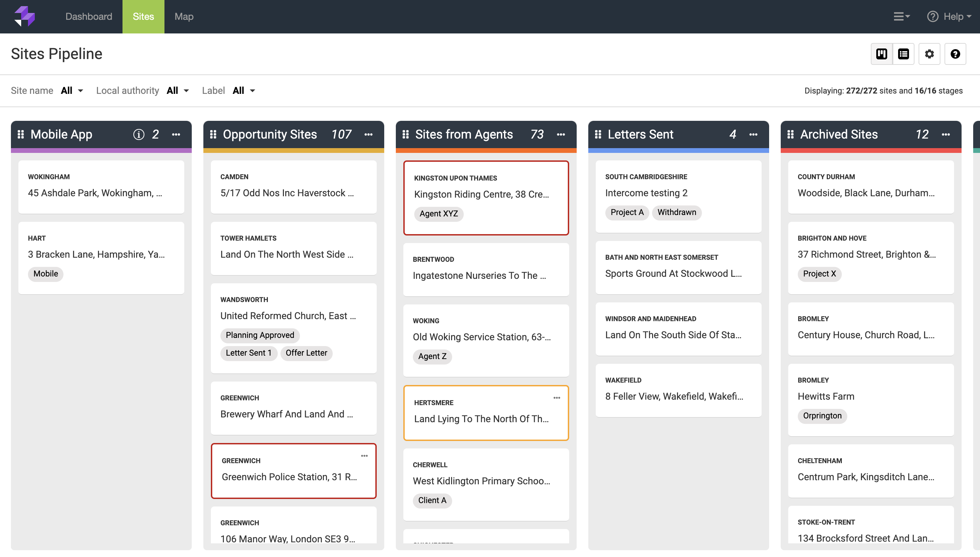Image resolution: width=980 pixels, height=557 pixels.
Task: Click the list view icon
Action: (x=903, y=54)
